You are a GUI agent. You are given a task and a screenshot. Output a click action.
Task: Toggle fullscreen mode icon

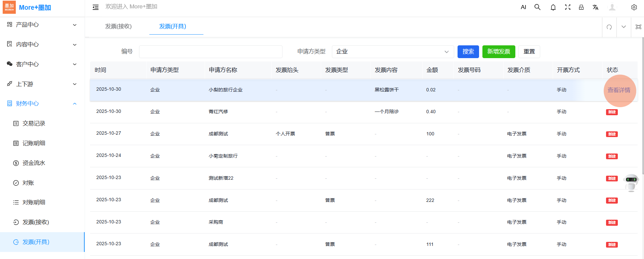(x=568, y=7)
